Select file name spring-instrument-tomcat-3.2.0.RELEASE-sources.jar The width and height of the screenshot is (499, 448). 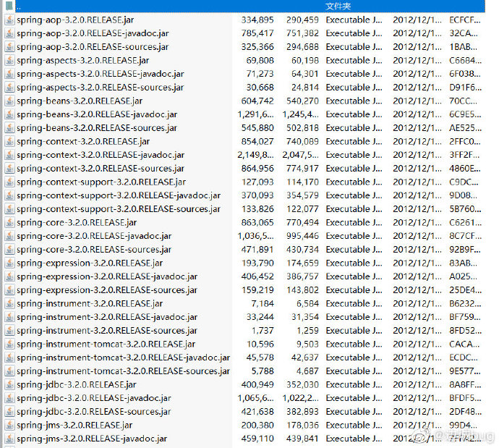click(x=124, y=371)
